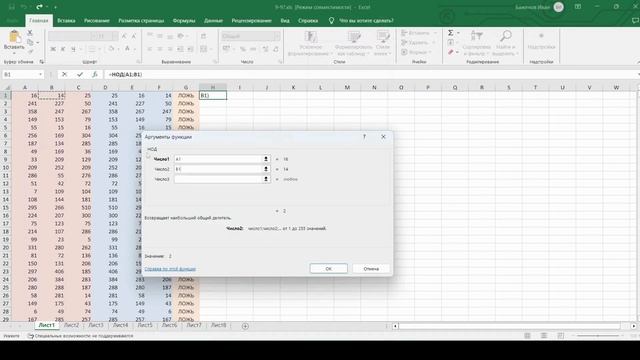
Task: Expand the Вставить cells dropdown
Action: [x=436, y=33]
